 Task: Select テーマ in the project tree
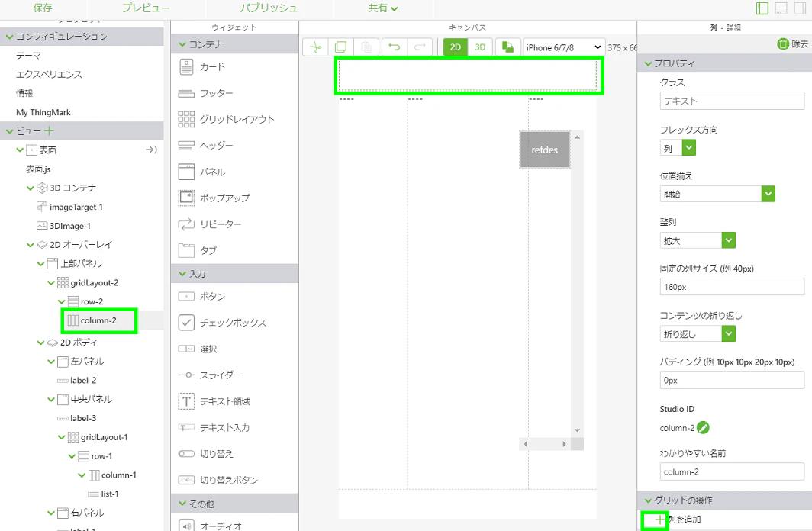[28, 56]
